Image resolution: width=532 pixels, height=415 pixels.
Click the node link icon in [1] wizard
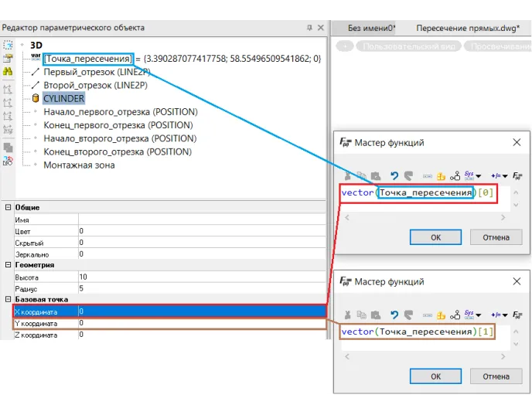[455, 315]
